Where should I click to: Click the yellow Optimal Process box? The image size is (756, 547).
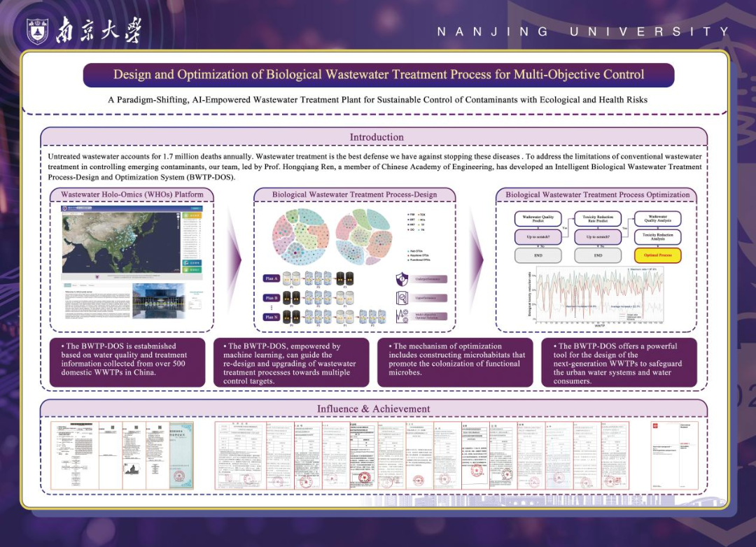[x=657, y=255]
